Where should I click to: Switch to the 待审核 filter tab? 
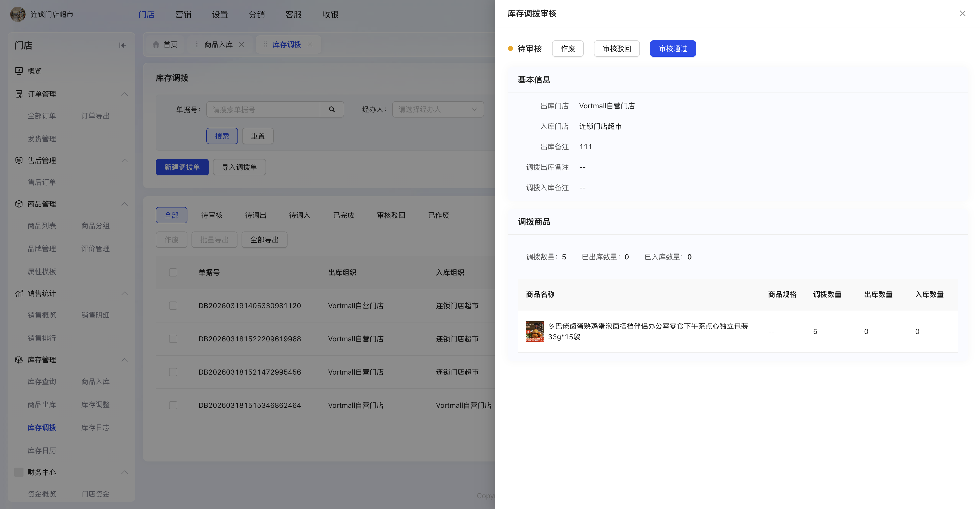point(211,215)
